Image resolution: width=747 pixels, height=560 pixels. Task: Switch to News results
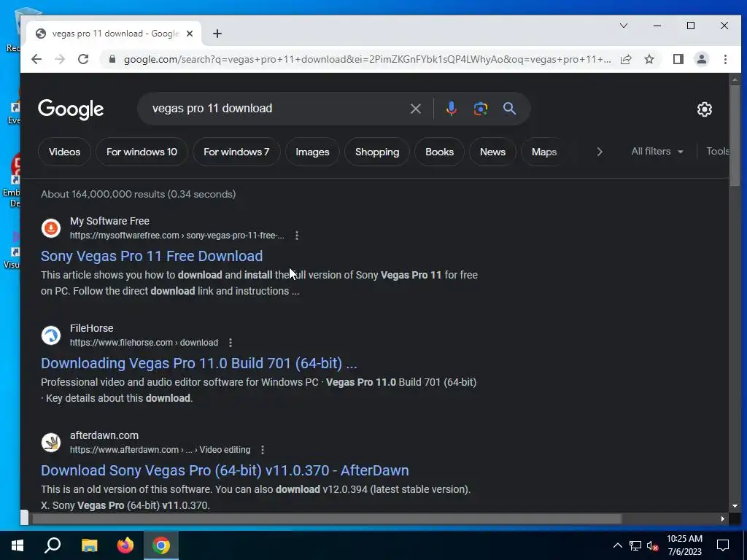click(492, 152)
